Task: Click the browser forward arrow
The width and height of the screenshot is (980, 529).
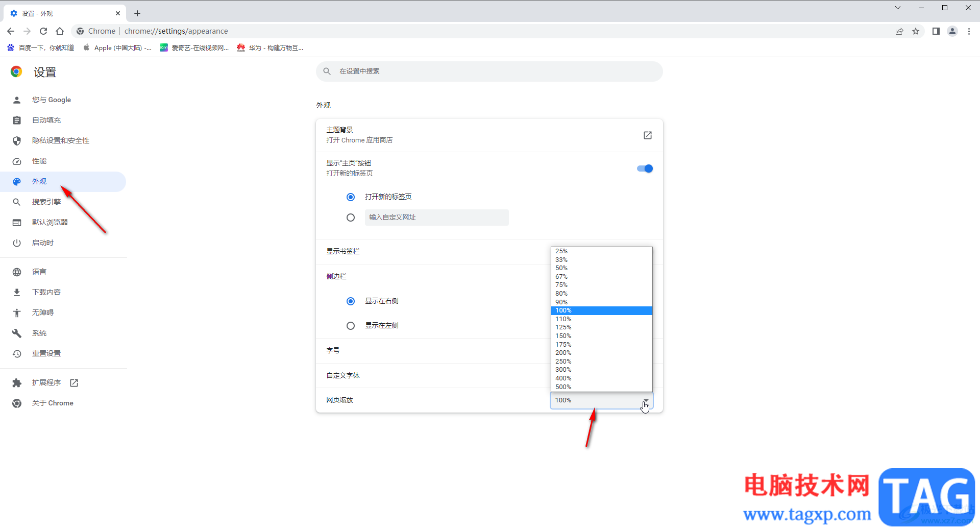Action: coord(27,31)
